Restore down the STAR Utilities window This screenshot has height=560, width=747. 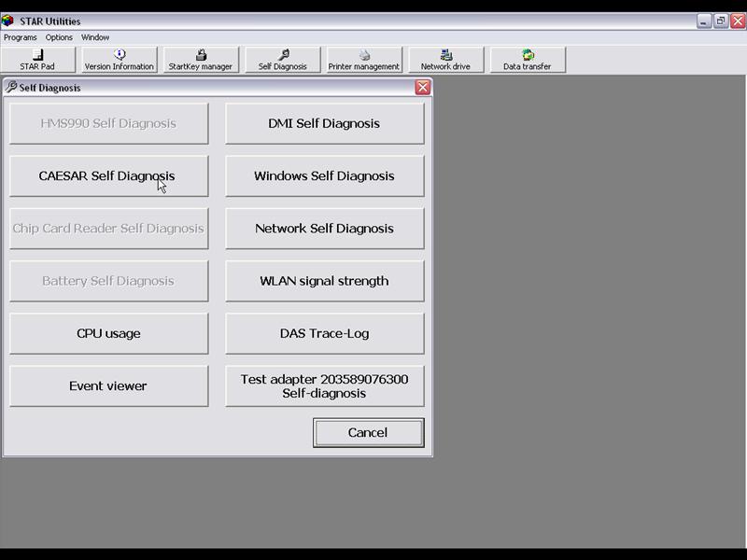(x=721, y=21)
